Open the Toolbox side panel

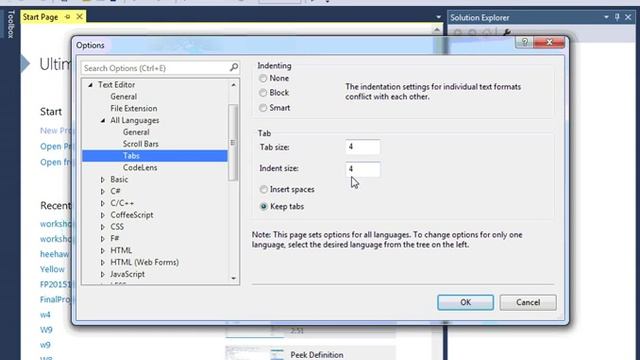11,24
